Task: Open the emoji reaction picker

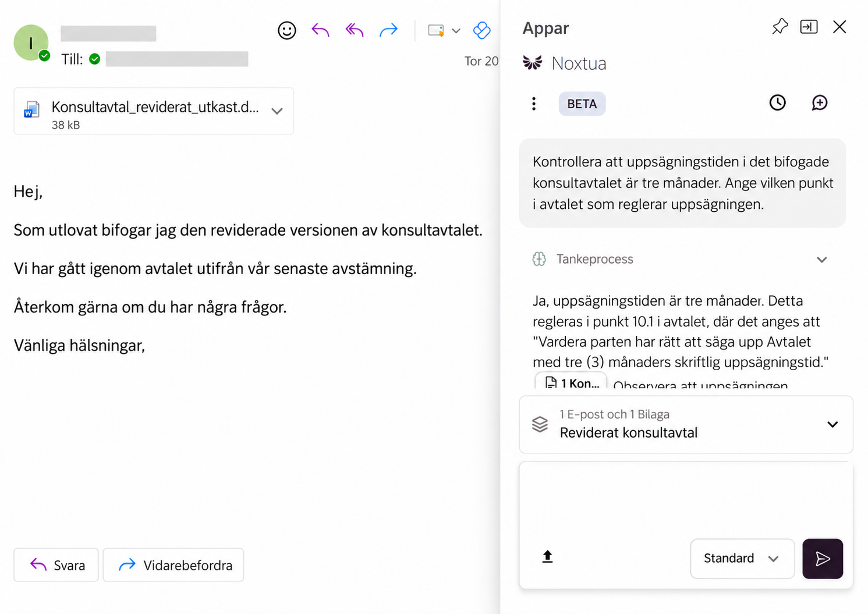Action: [286, 30]
